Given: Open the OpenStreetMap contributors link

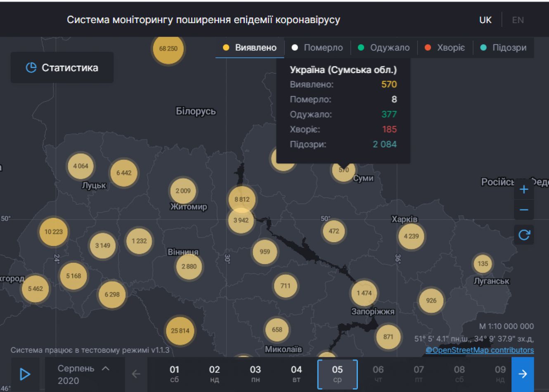Looking at the screenshot, I should (x=480, y=350).
